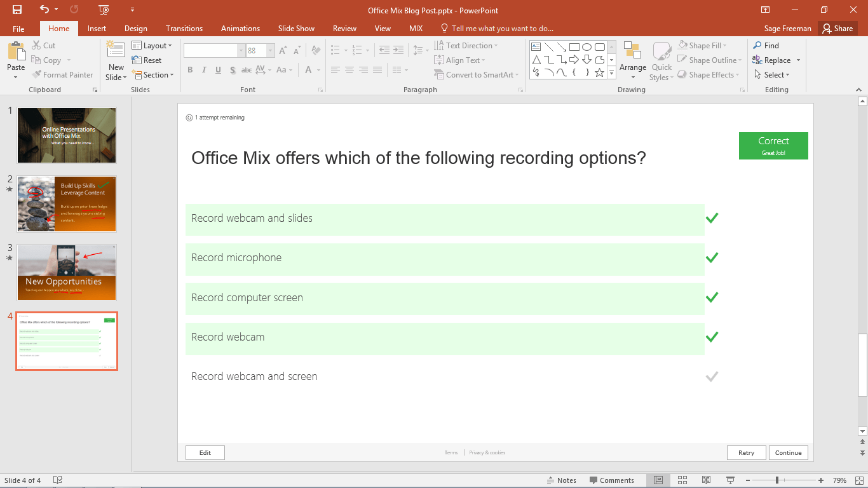Toggle italic formatting
This screenshot has width=868, height=488.
(x=204, y=70)
